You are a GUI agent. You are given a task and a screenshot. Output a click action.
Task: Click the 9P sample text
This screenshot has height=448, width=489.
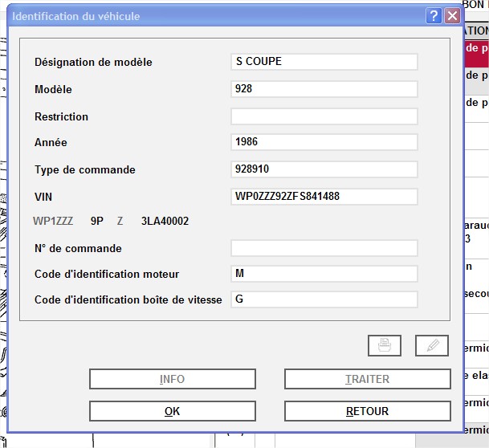97,221
